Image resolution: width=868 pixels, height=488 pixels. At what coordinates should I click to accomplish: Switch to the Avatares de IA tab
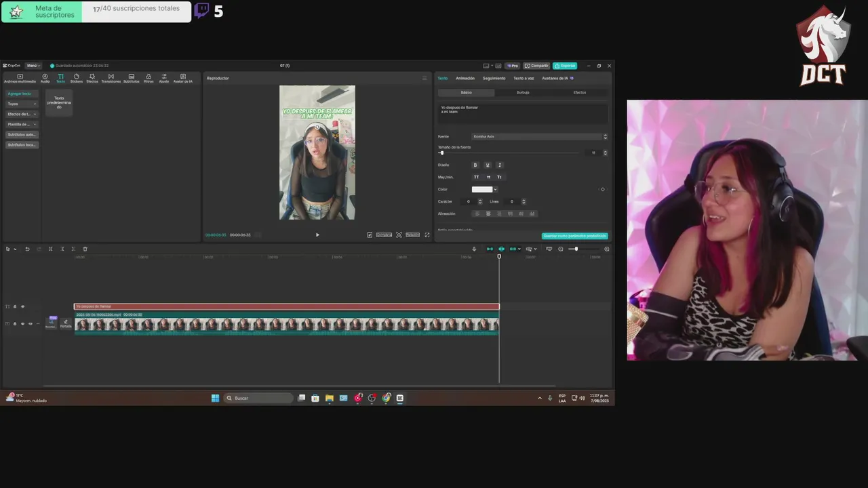coord(557,78)
